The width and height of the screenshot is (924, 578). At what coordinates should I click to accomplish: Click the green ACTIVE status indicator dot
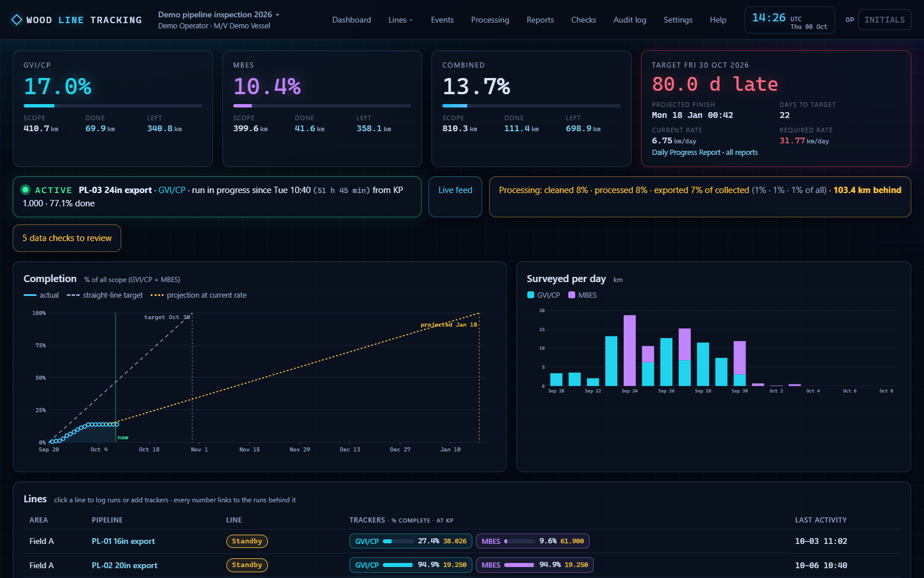pos(25,190)
